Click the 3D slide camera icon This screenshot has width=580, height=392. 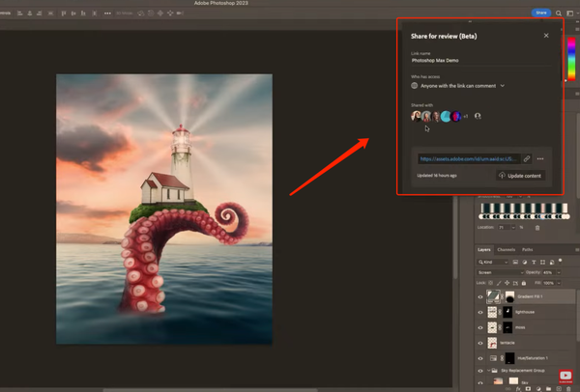[x=170, y=14]
